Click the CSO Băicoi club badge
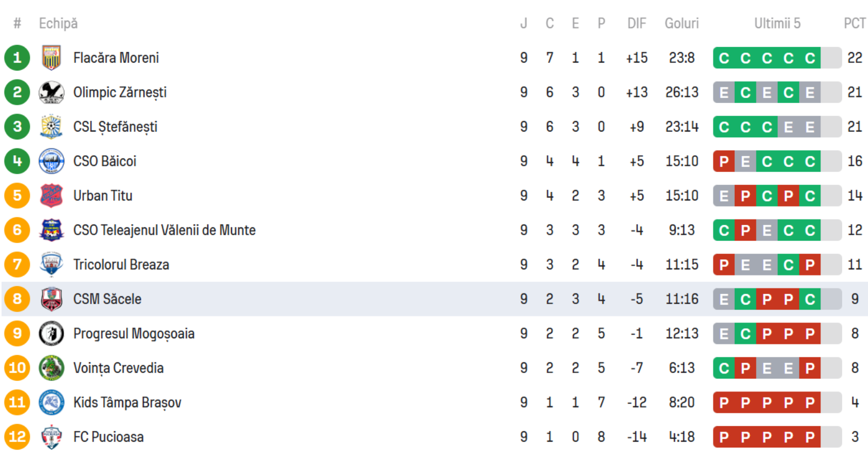868x462 pixels. [51, 161]
